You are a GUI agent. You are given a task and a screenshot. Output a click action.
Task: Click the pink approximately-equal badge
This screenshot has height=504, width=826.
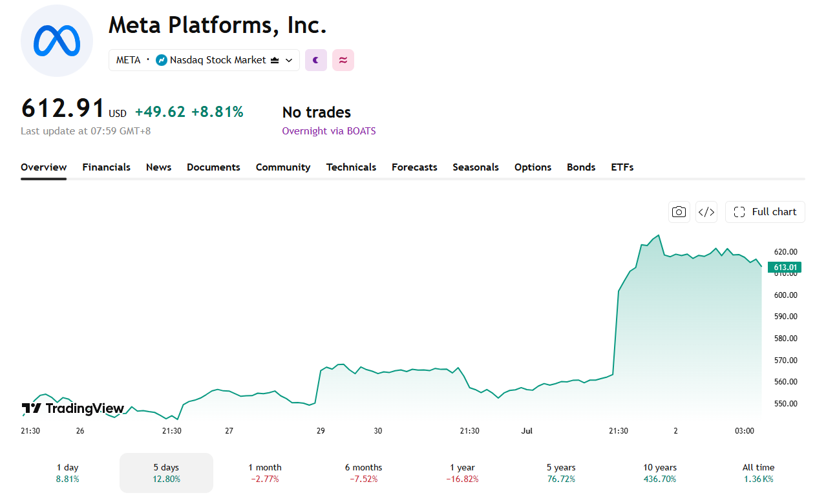click(x=343, y=60)
